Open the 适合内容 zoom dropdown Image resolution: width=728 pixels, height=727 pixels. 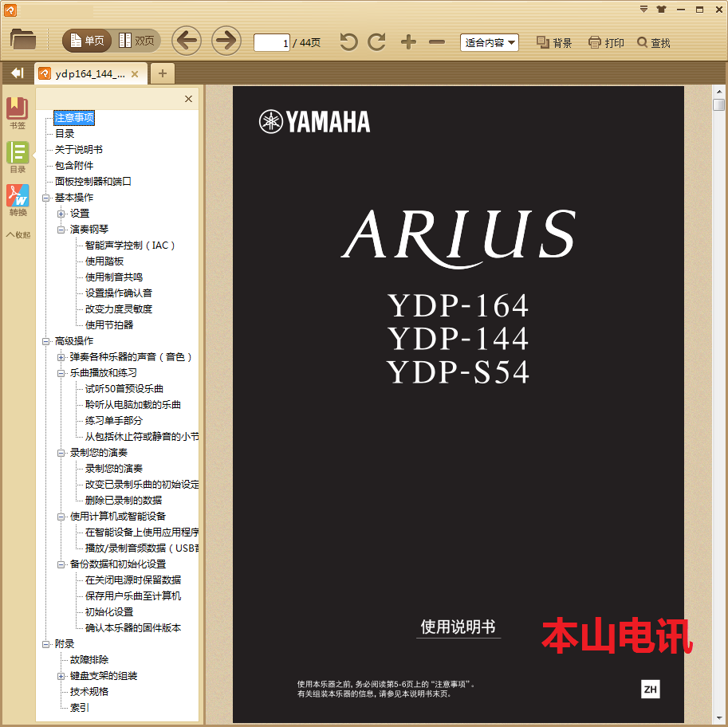(490, 42)
